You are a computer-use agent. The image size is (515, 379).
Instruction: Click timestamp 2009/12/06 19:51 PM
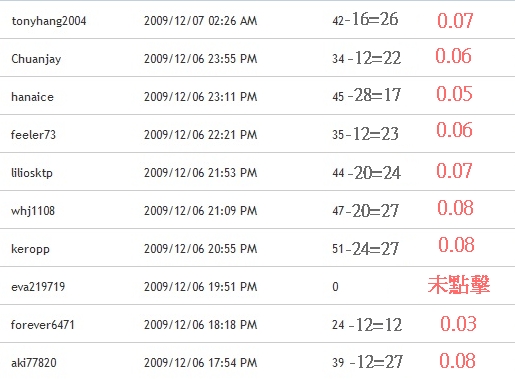[x=201, y=287]
